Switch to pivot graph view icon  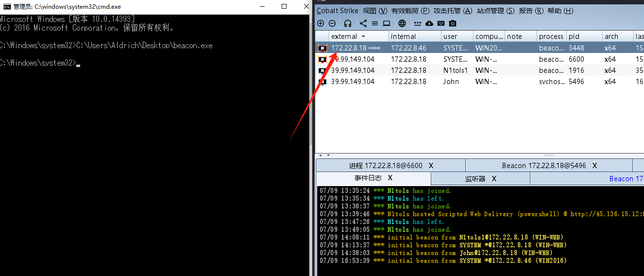coord(363,23)
